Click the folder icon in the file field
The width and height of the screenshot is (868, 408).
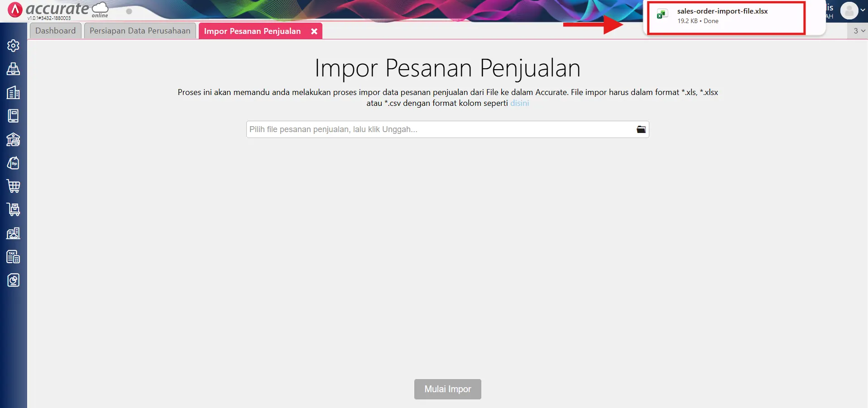tap(641, 129)
